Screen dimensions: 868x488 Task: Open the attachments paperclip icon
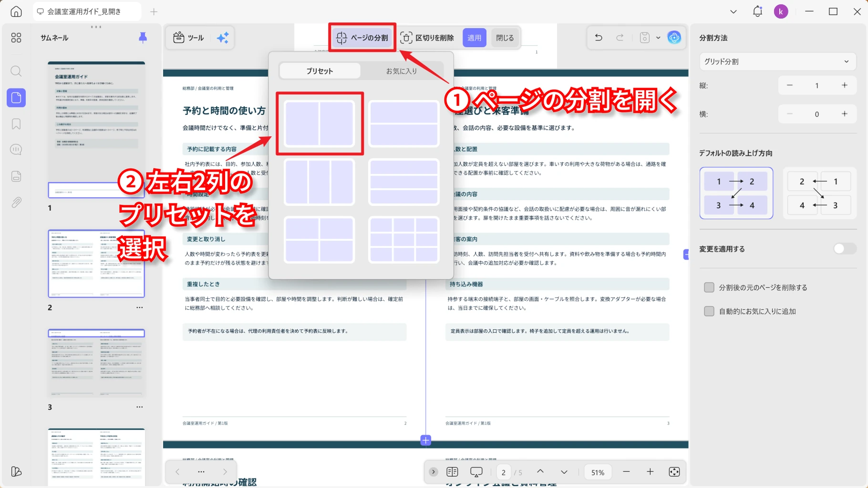pos(16,202)
